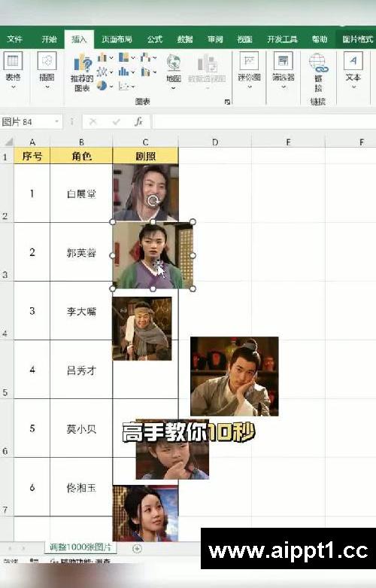Click the formula bar confirm checkmark
Viewport: 376px width, 588px height.
(116, 121)
